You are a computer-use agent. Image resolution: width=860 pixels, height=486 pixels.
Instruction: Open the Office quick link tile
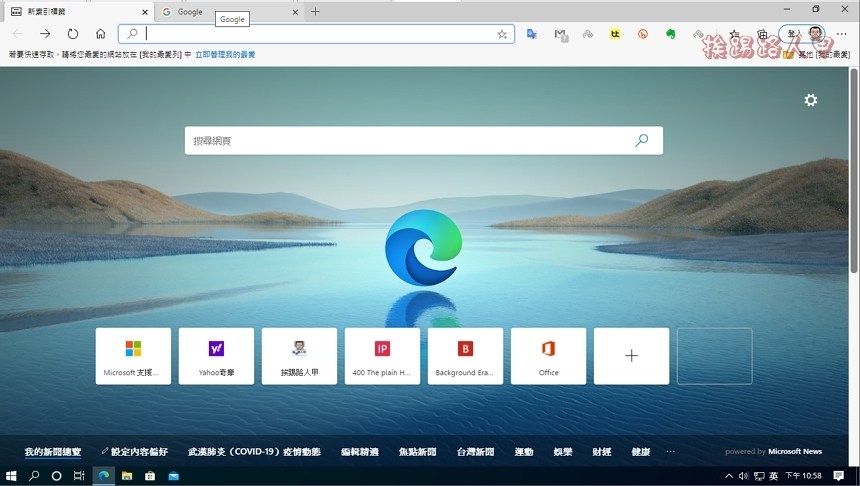548,356
